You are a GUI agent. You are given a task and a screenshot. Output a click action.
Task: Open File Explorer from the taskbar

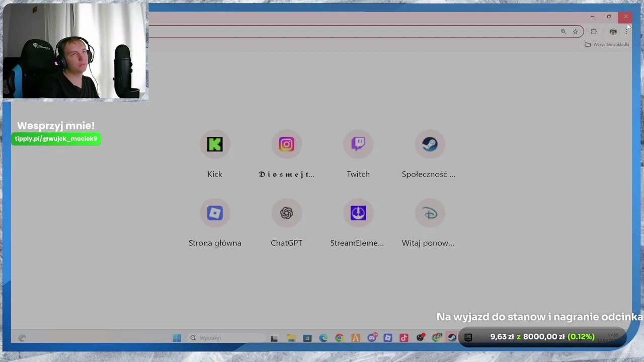(291, 338)
